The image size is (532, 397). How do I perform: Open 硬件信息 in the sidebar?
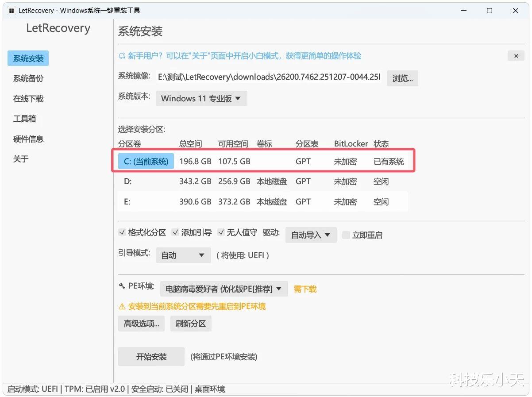pos(28,139)
